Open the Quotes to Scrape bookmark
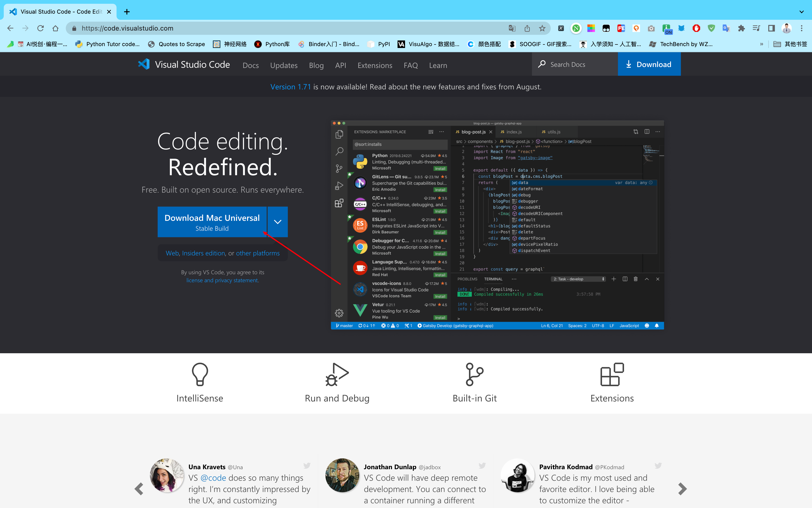The width and height of the screenshot is (812, 508). tap(176, 44)
